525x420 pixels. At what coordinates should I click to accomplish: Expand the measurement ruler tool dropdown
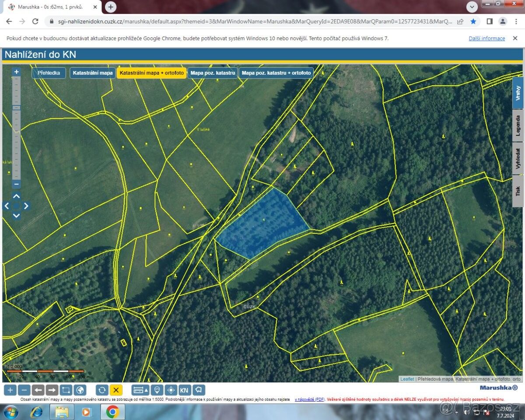click(146, 390)
